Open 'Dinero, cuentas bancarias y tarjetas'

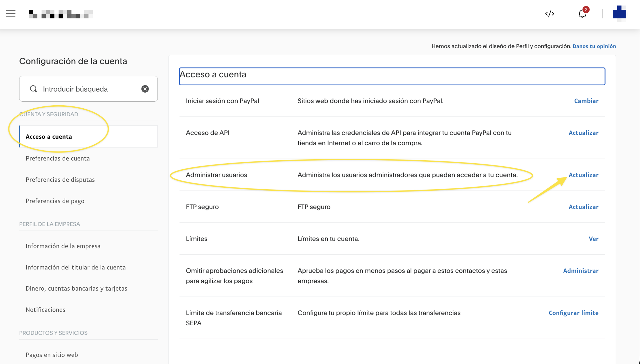tap(76, 288)
